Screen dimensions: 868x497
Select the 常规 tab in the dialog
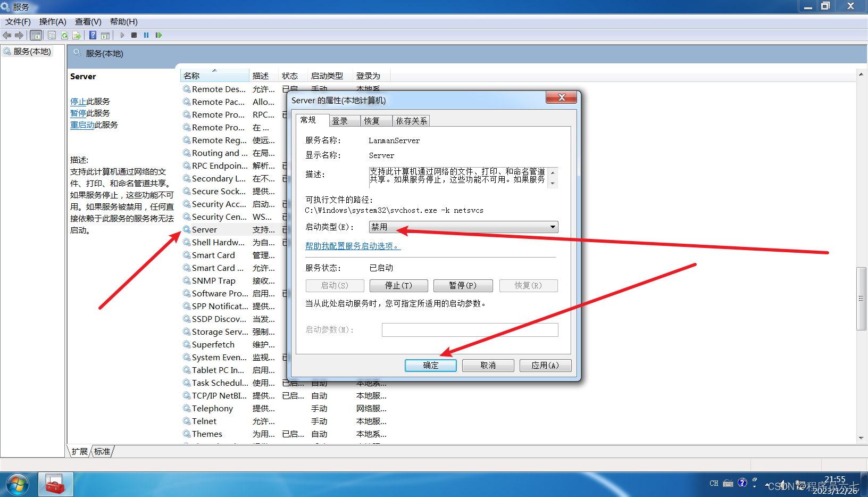coord(312,120)
